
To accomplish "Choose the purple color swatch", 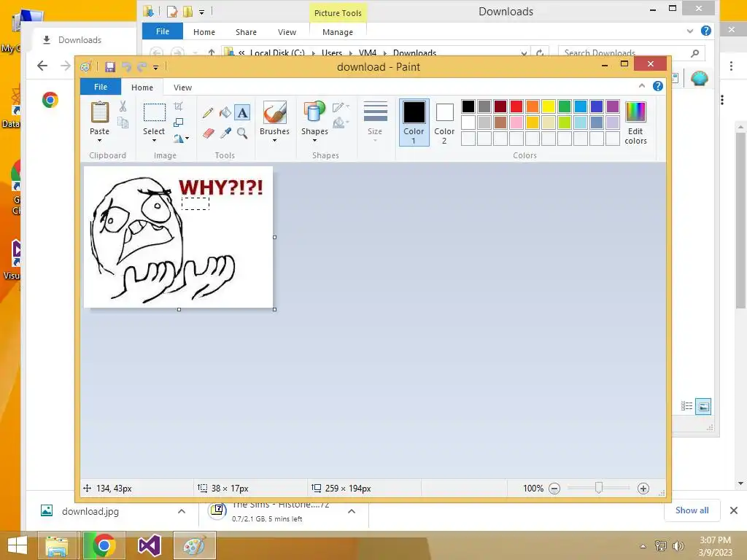I will pos(613,106).
